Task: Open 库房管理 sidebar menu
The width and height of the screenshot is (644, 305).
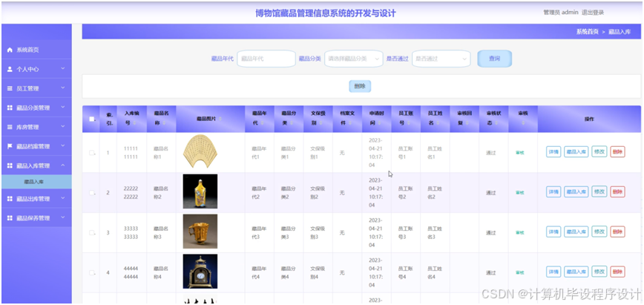Action: [36, 127]
